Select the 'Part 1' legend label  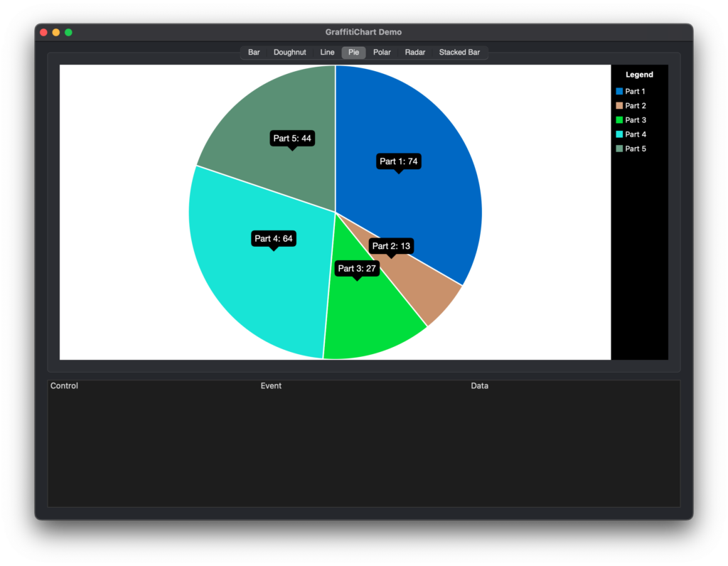pyautogui.click(x=635, y=92)
